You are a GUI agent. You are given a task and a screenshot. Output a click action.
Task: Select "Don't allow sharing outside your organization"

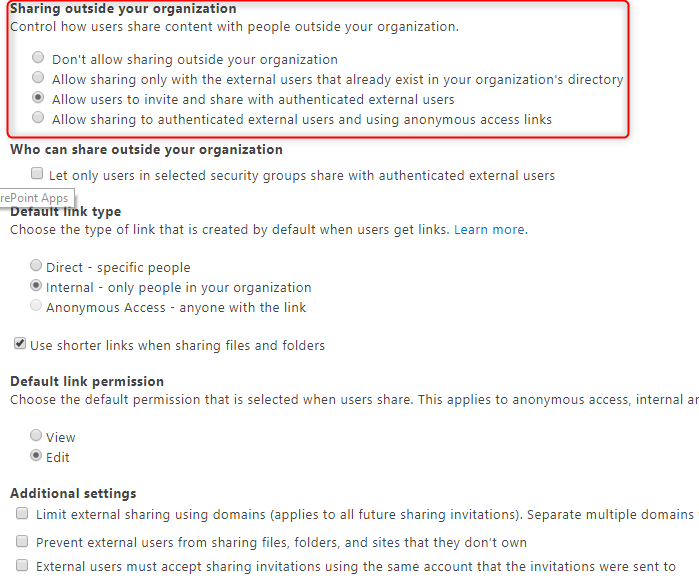(x=38, y=58)
